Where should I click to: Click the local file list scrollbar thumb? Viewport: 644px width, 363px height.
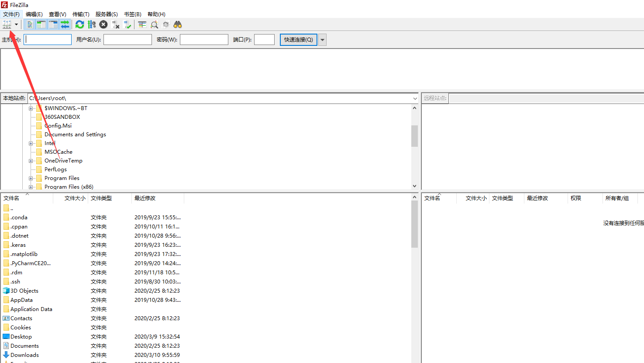(414, 225)
